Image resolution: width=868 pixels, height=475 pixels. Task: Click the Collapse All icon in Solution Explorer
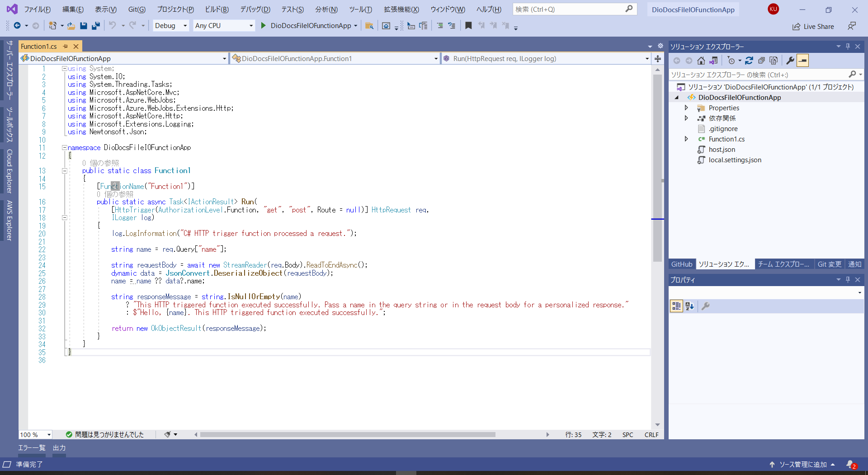point(761,61)
